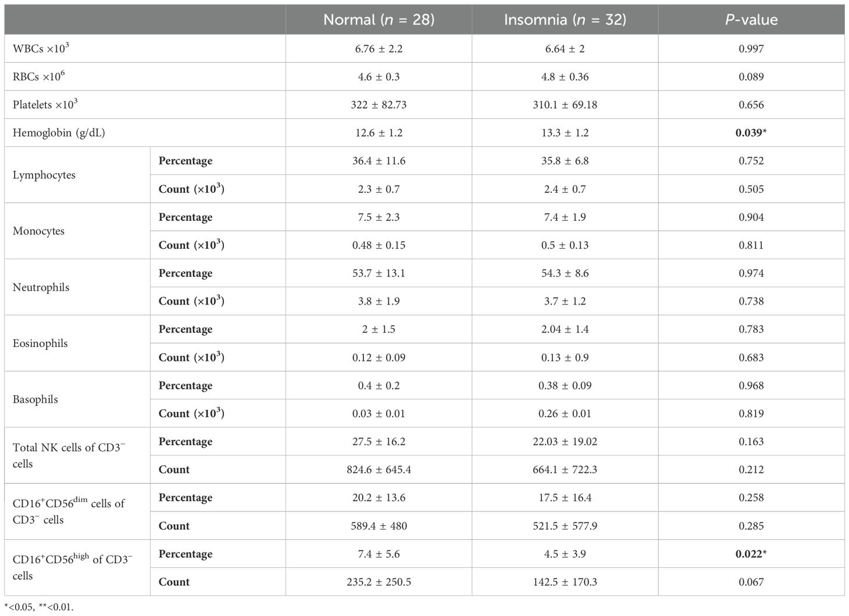Viewport: 849px width, 616px height.
Task: Click the 0.089 RBCs P-value cell
Action: [751, 77]
